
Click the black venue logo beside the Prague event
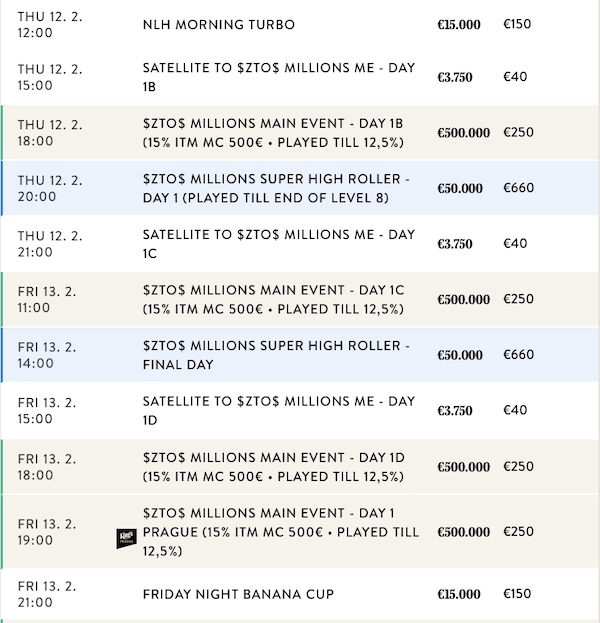click(125, 540)
